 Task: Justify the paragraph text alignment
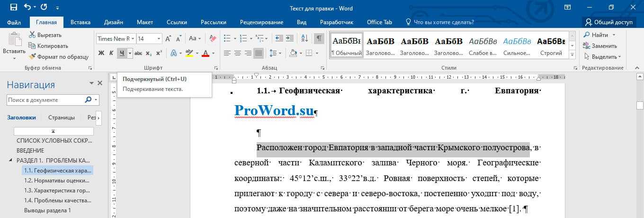coord(259,53)
